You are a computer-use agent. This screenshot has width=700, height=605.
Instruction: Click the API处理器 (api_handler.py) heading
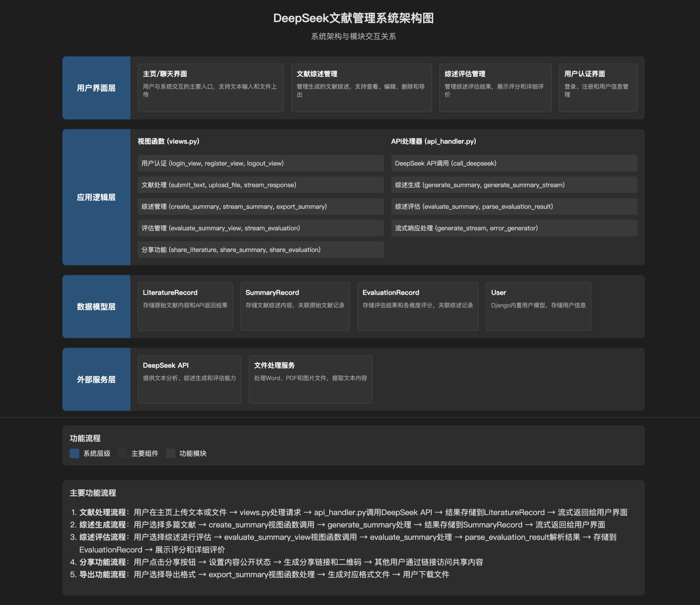[x=434, y=141]
